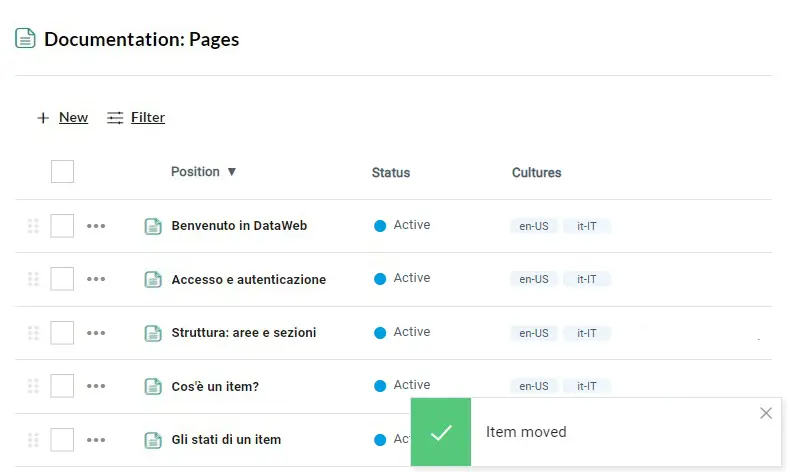Click the Documentation Pages header document icon

point(25,38)
